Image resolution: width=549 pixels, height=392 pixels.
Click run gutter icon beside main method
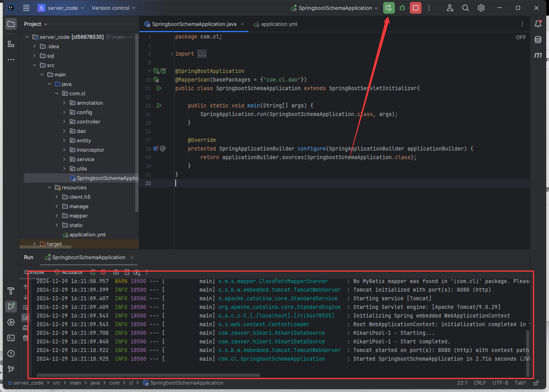[159, 105]
